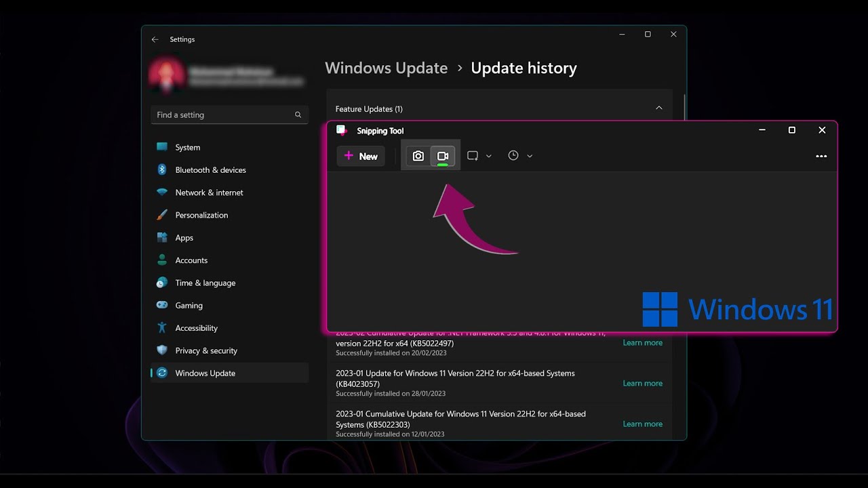This screenshot has width=868, height=488.
Task: Open System settings category
Action: pyautogui.click(x=229, y=147)
